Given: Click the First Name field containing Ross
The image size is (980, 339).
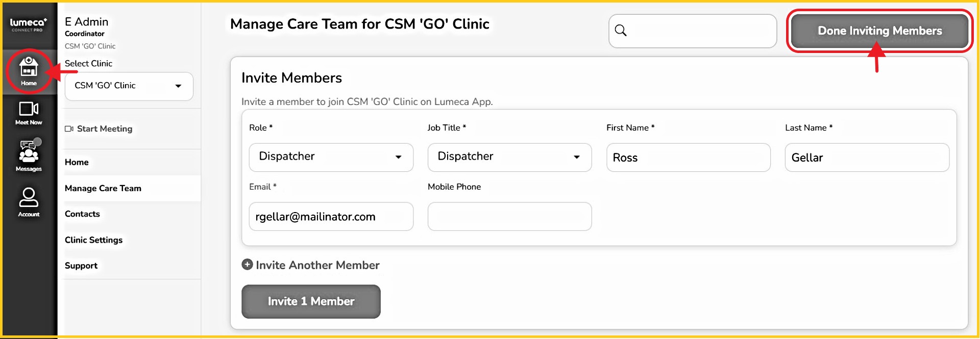Looking at the screenshot, I should (688, 158).
